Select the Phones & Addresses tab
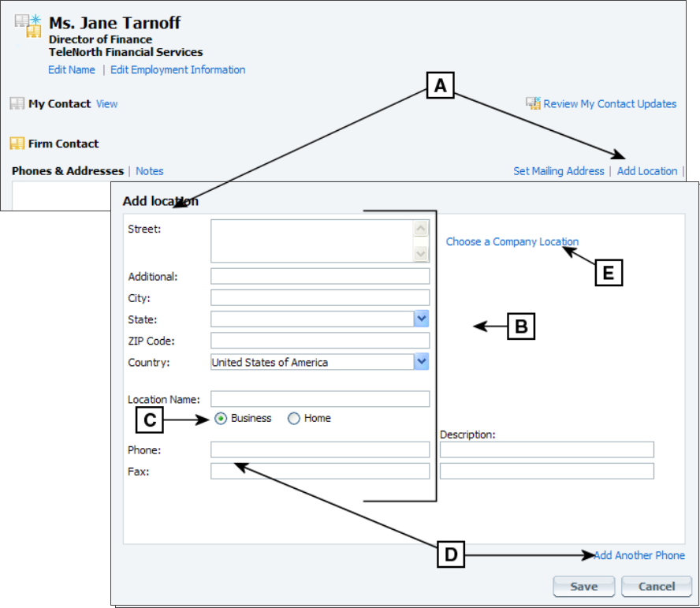The height and width of the screenshot is (608, 700). tap(68, 171)
